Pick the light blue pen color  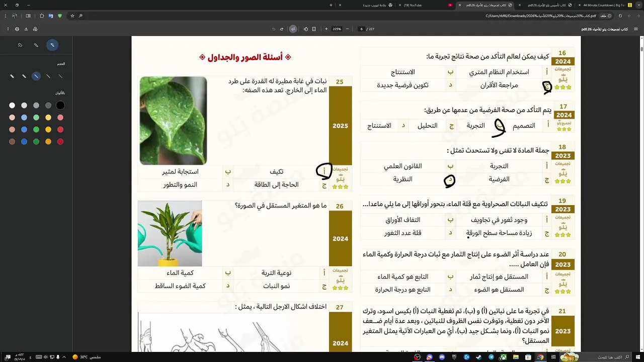click(24, 117)
